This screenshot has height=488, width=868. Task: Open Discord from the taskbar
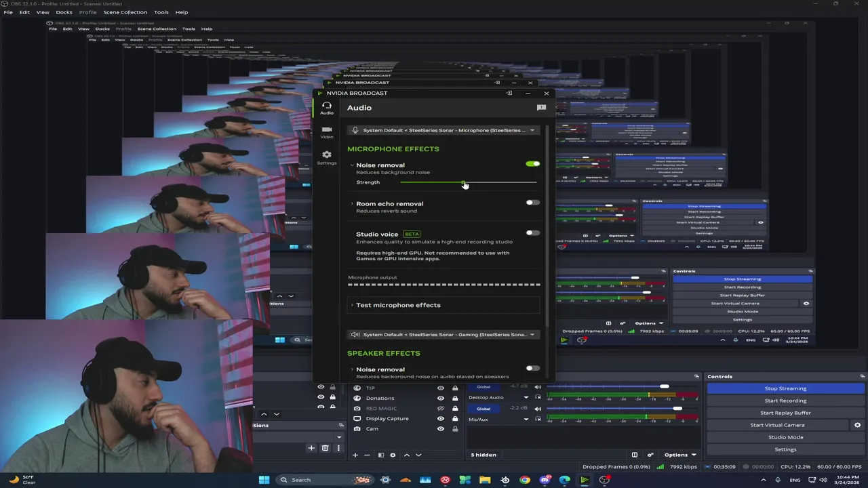coord(545,480)
